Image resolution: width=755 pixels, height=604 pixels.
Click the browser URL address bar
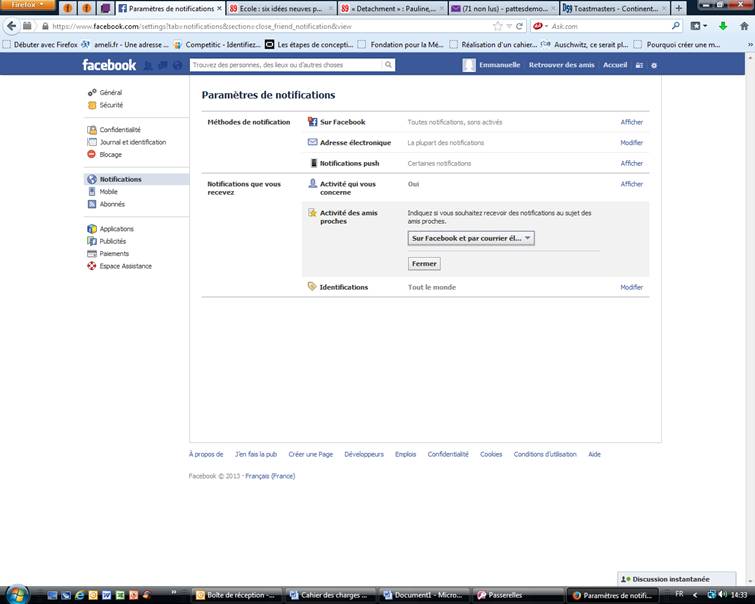click(270, 26)
